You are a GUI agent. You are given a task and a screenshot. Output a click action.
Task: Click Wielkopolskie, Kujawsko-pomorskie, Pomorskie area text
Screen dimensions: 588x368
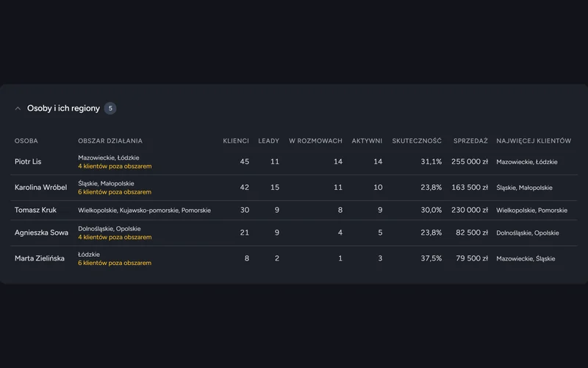click(144, 210)
